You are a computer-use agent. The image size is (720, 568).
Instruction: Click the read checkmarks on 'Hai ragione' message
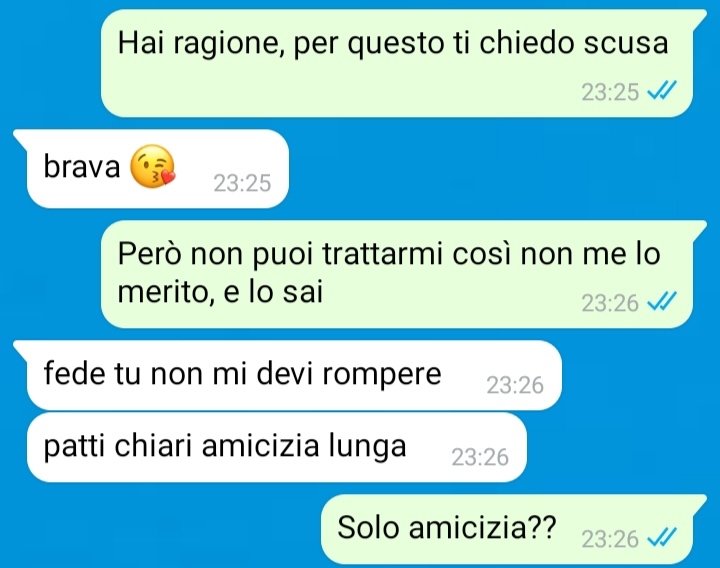662,90
